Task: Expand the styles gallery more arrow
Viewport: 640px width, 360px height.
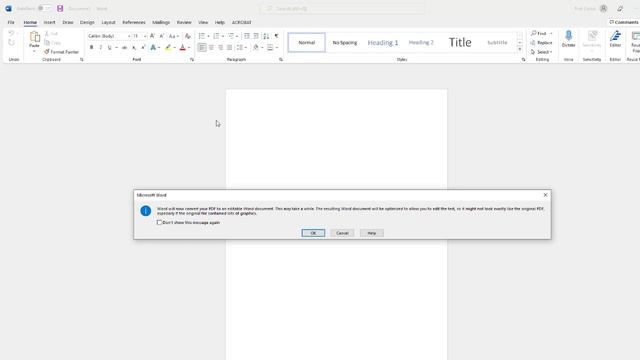Action: coord(520,49)
